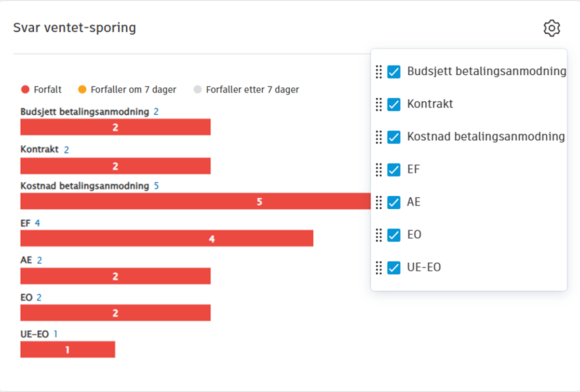Screen dimensions: 580x392
Task: Click the orange Forfaller om 7 dager dot
Action: [82, 90]
